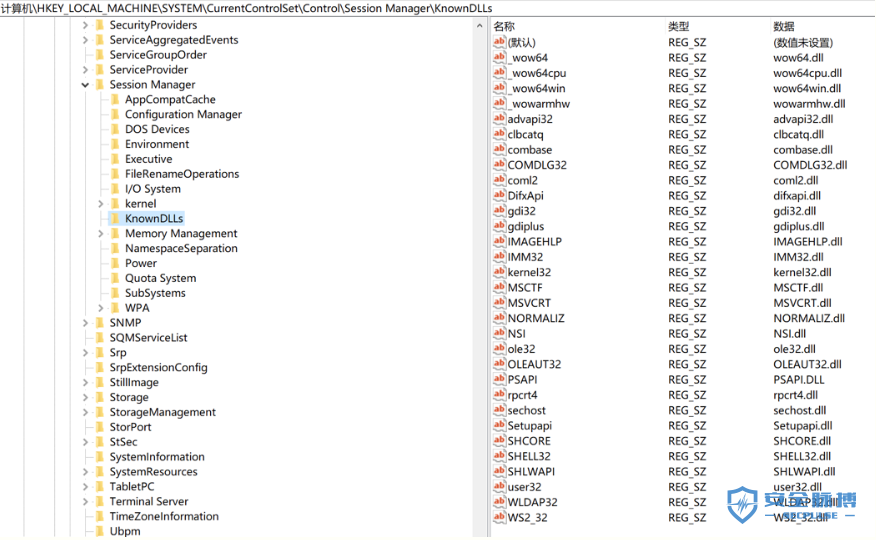This screenshot has width=876, height=540.
Task: Click the registry icon beside WS2_32
Action: pos(499,517)
